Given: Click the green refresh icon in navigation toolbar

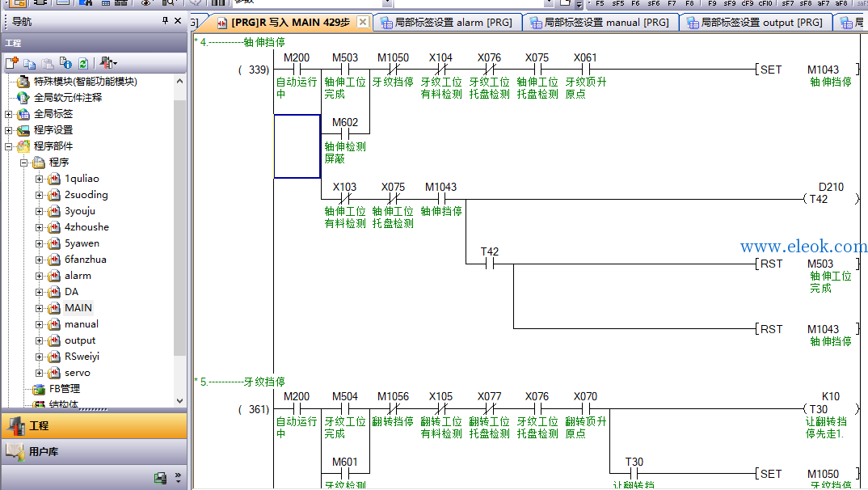Looking at the screenshot, I should [83, 63].
